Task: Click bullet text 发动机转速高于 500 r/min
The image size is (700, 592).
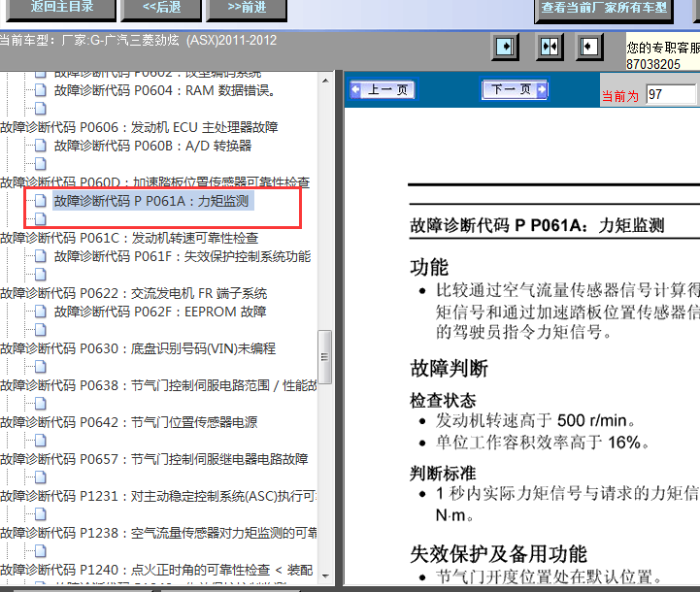Action: (x=536, y=420)
